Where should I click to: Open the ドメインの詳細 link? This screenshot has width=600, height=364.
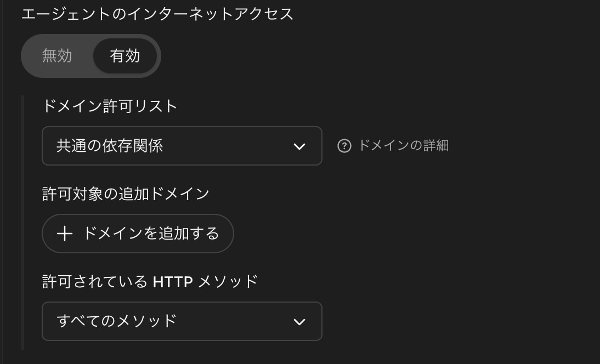(x=403, y=146)
